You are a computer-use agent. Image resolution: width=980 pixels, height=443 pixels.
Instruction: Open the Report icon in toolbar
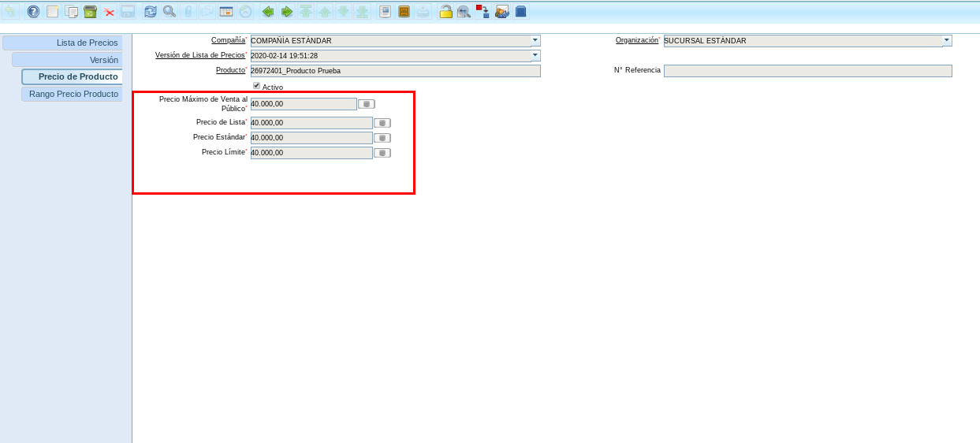(385, 12)
